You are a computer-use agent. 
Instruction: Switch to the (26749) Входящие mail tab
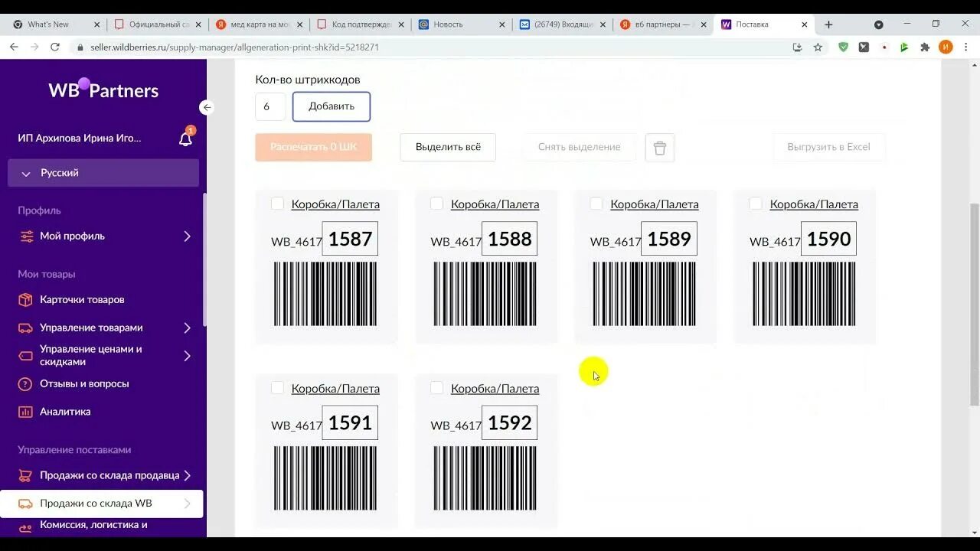tap(562, 24)
